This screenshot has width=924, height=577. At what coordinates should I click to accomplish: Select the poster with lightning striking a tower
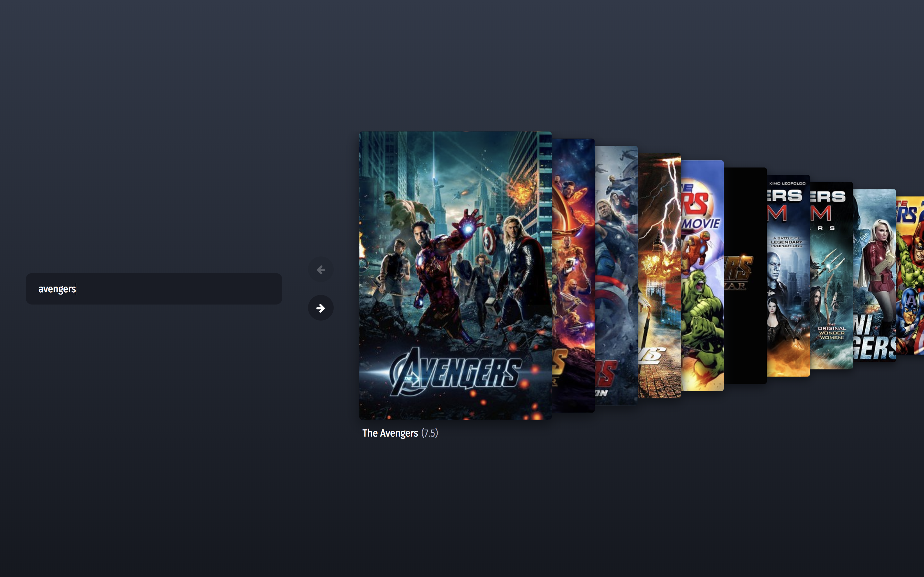[659, 275]
